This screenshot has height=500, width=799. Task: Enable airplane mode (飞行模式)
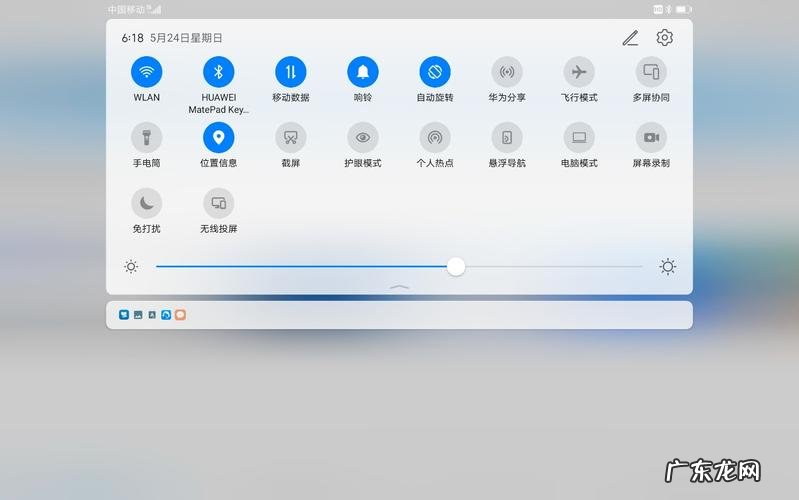tap(579, 72)
